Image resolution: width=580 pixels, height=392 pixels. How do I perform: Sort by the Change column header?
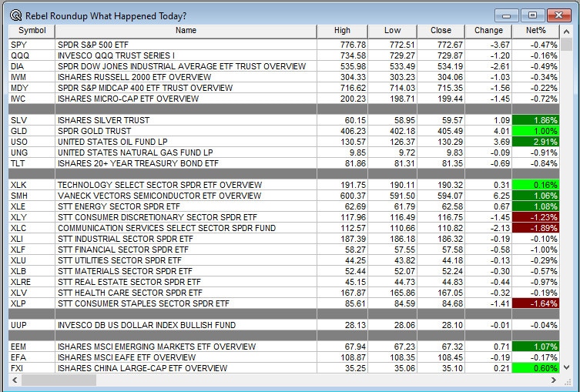point(488,31)
